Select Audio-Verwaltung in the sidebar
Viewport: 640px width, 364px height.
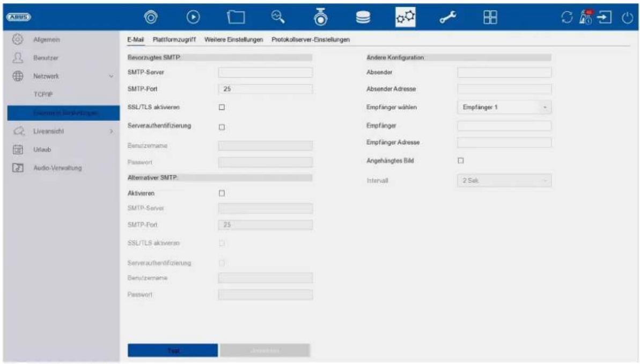point(57,168)
